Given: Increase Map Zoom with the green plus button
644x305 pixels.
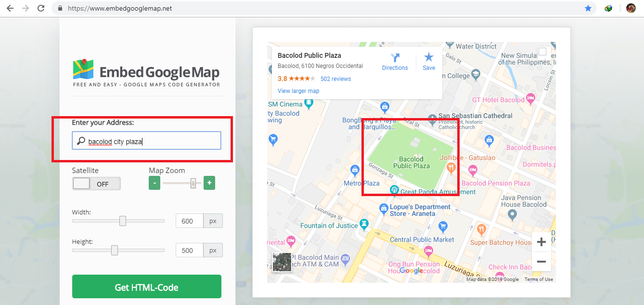Looking at the screenshot, I should pos(209,183).
